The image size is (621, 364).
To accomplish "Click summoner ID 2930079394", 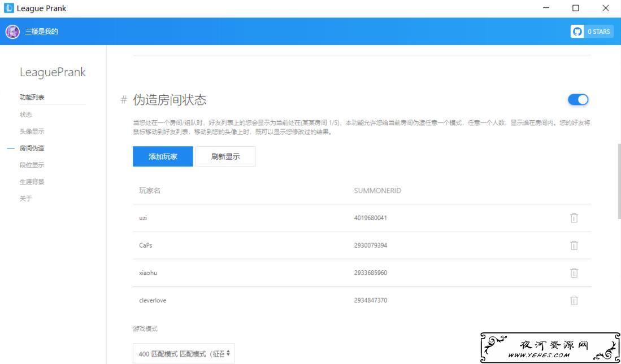I will [x=370, y=245].
